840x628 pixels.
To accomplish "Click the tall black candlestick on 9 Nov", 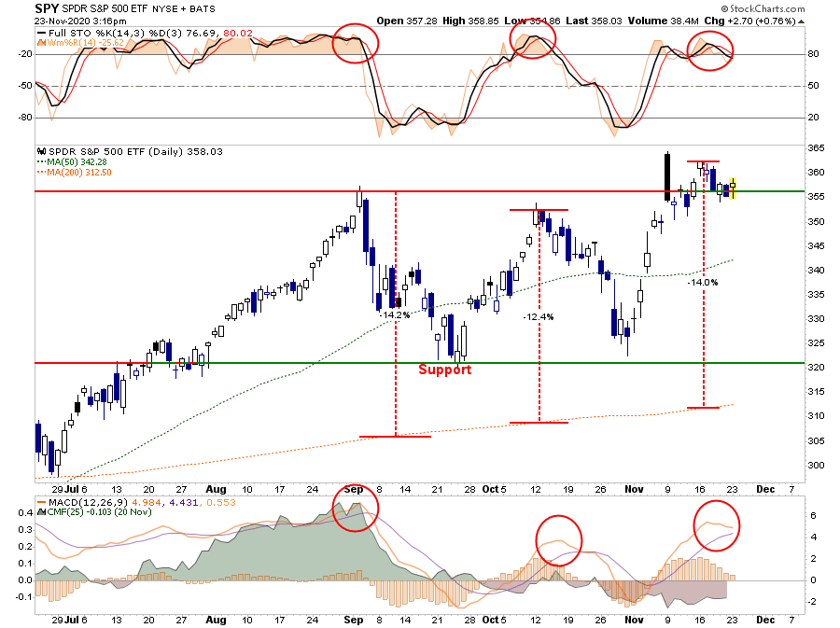I will 667,176.
